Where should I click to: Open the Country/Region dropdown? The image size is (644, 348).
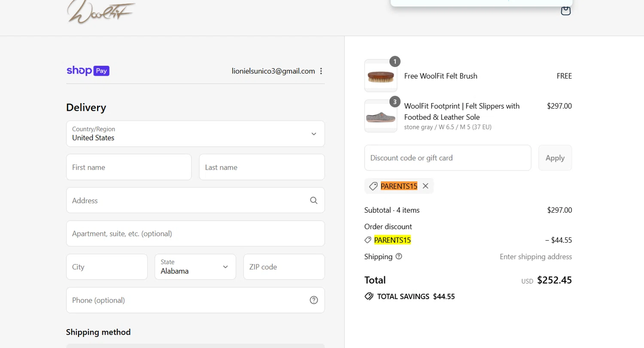(195, 134)
